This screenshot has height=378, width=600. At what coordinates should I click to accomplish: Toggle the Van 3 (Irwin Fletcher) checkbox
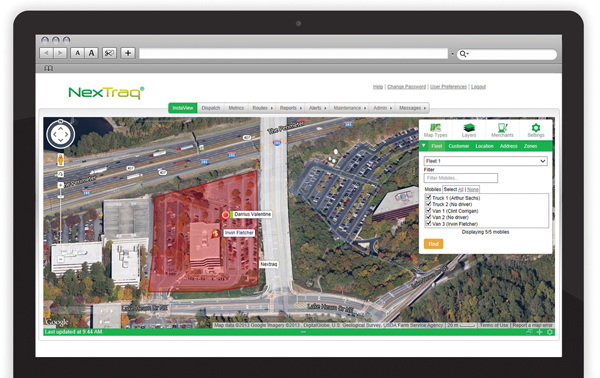pyautogui.click(x=429, y=223)
